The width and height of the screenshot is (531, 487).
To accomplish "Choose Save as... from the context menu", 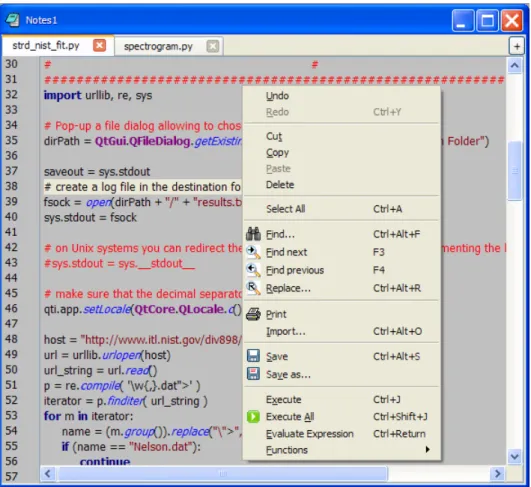I will click(x=342, y=374).
